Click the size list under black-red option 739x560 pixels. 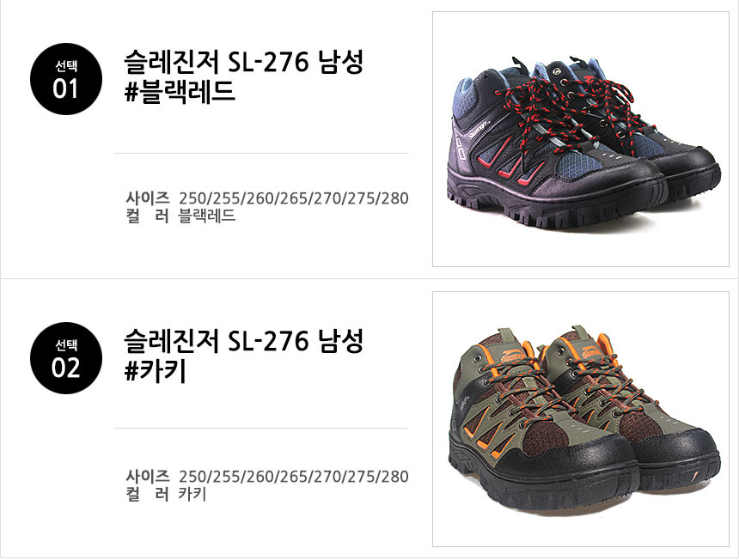(x=294, y=198)
